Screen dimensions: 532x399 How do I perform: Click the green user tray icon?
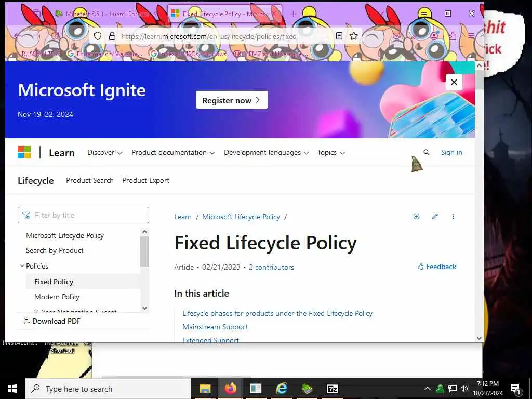tap(440, 389)
